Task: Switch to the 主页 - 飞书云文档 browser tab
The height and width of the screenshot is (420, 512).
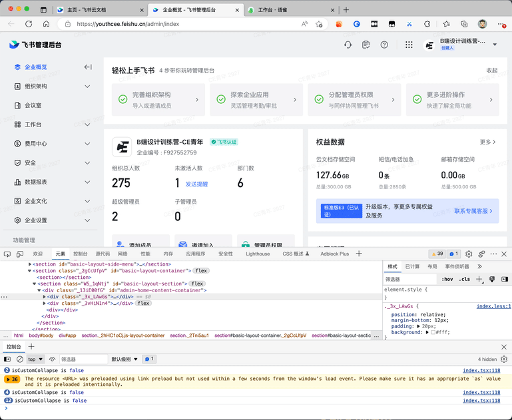Action: pos(100,10)
